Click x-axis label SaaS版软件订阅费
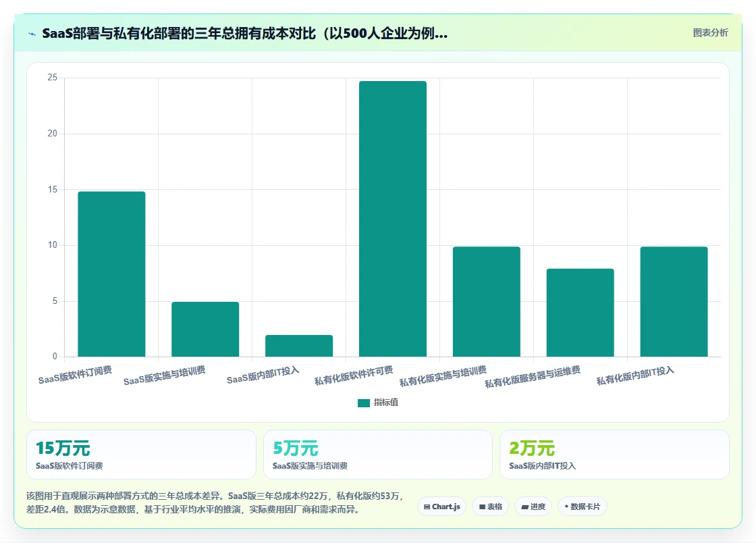 pyautogui.click(x=75, y=375)
